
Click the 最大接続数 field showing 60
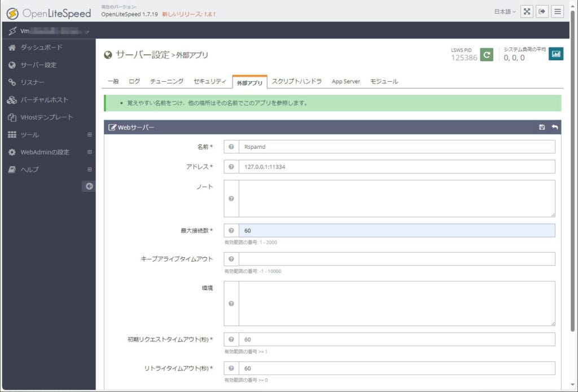pos(397,231)
